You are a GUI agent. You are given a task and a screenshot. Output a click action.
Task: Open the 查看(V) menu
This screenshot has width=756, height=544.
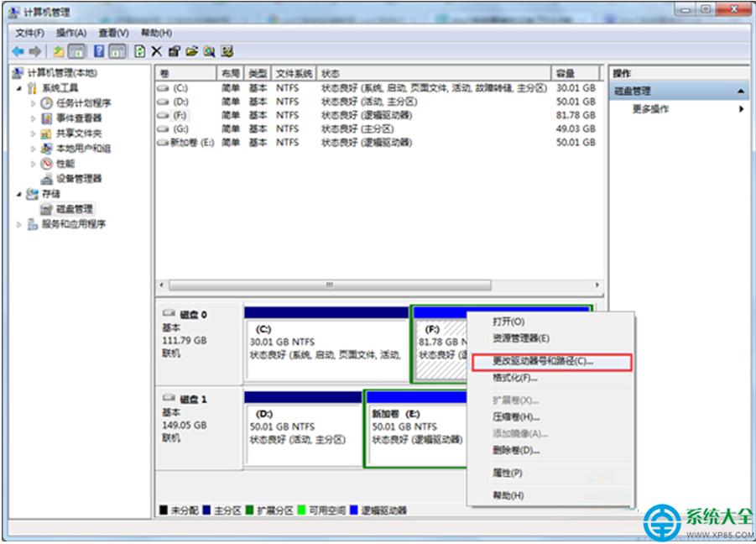(x=113, y=33)
